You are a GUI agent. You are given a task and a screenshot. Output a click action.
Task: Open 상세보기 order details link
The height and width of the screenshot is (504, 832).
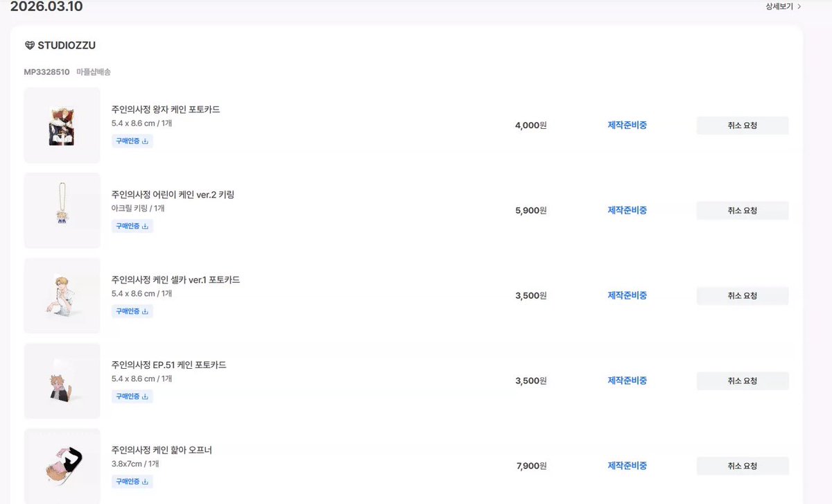pyautogui.click(x=783, y=6)
